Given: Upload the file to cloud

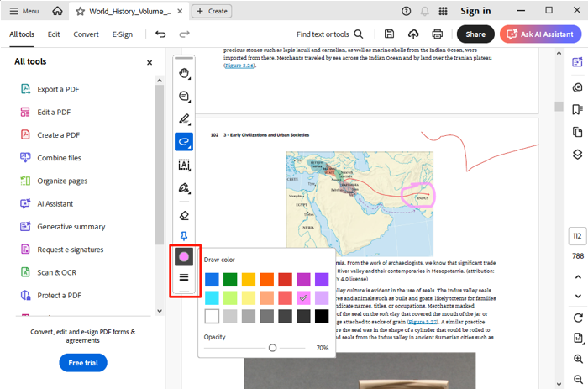Looking at the screenshot, I should tap(413, 34).
